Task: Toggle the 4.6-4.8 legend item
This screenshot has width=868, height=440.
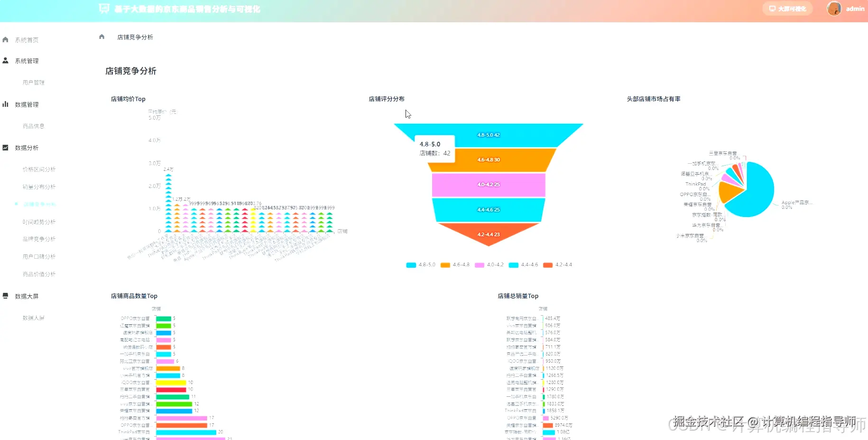Action: pyautogui.click(x=455, y=265)
